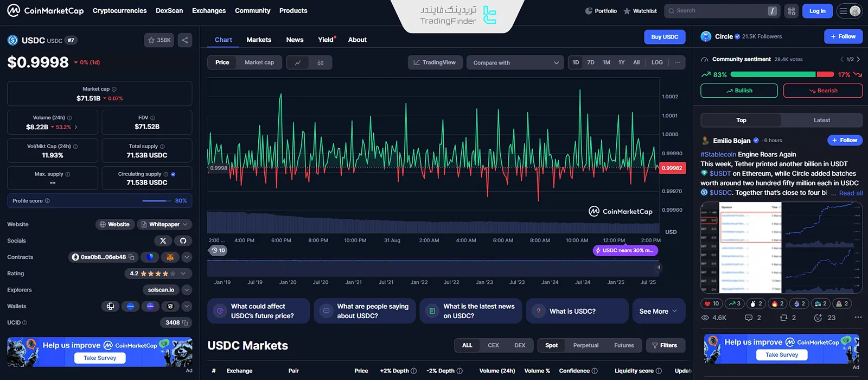The height and width of the screenshot is (380, 868).
Task: Open the Compare with dropdown
Action: 515,62
